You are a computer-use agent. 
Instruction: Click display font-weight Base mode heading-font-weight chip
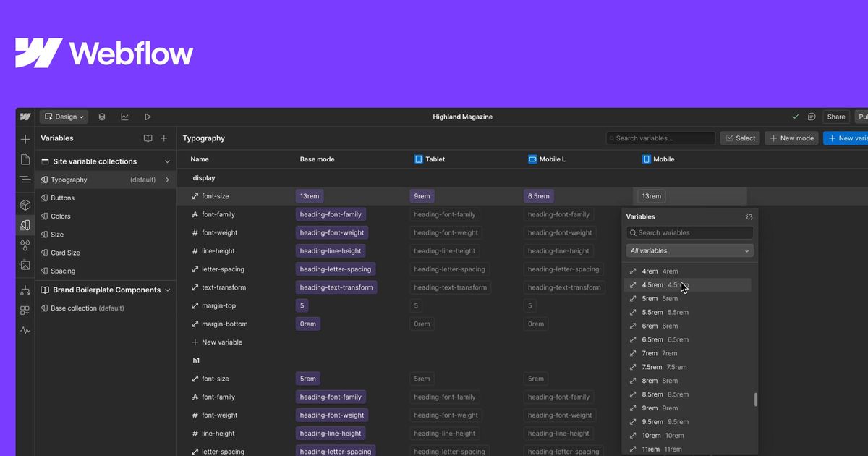(332, 232)
